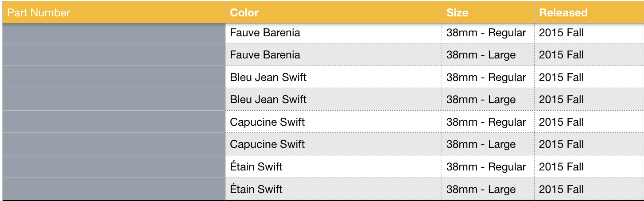
Task: Click Étain Swift cell in Regular row
Action: coord(334,166)
